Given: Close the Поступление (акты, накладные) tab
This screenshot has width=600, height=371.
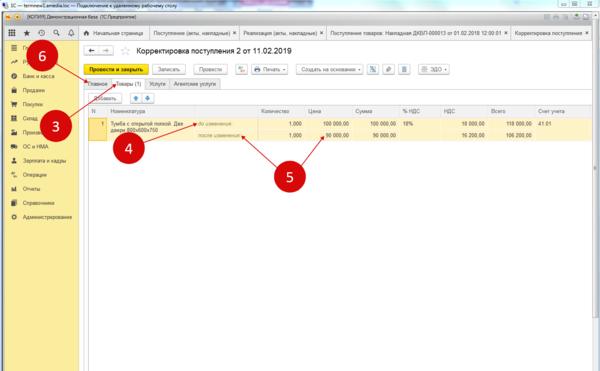Looking at the screenshot, I should pos(235,33).
